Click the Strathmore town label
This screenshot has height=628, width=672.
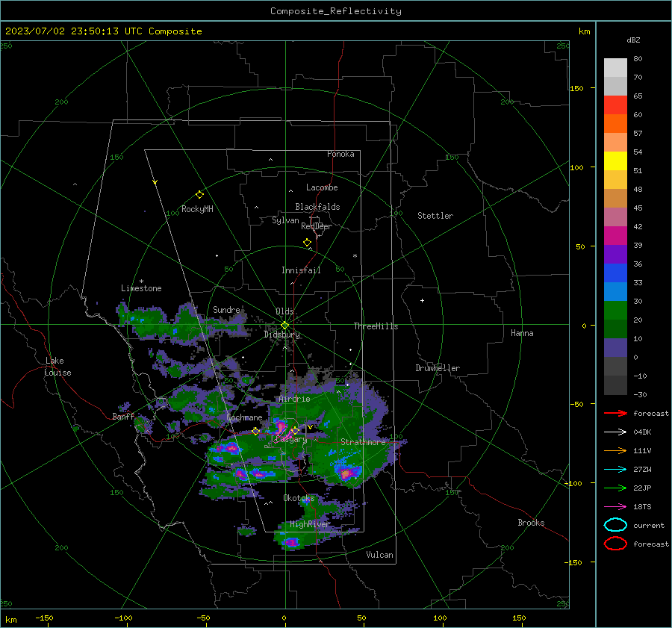[363, 442]
